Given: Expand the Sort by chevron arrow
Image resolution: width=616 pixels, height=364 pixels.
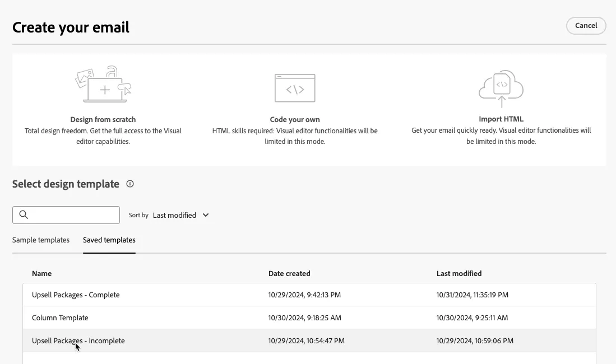Looking at the screenshot, I should 206,215.
